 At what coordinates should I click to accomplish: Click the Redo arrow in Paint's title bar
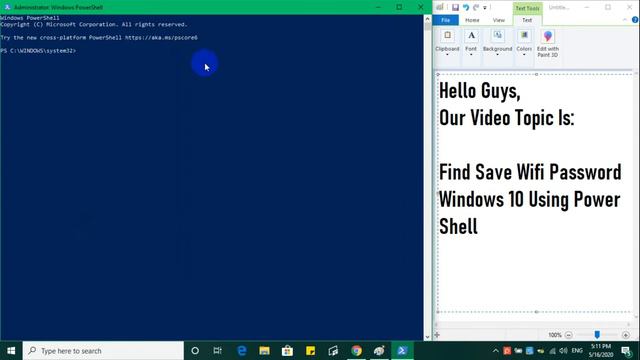[476, 7]
